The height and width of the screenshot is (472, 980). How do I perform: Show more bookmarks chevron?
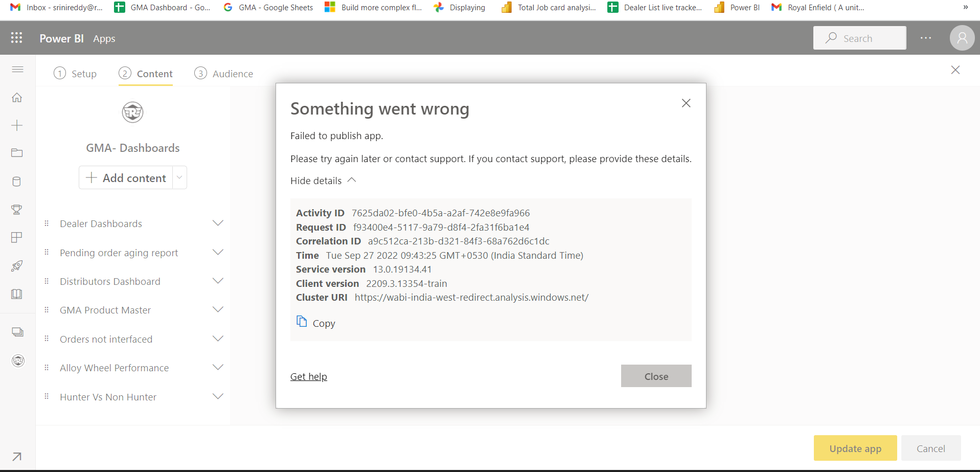[x=965, y=7]
